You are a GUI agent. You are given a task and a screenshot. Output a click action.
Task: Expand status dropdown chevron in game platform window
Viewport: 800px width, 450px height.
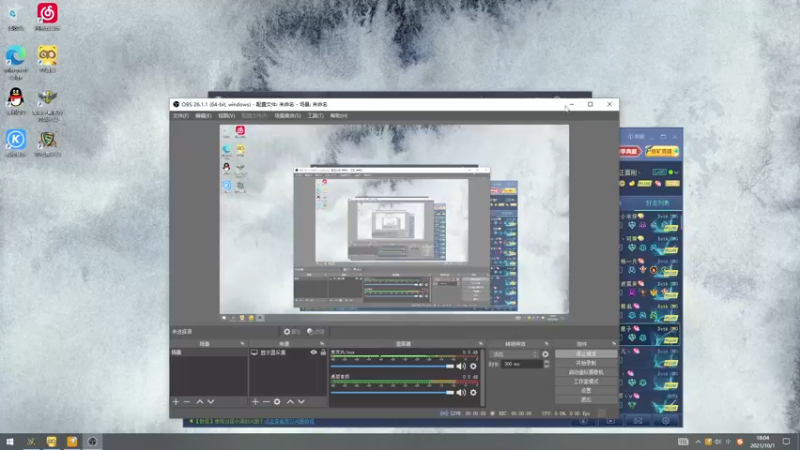pyautogui.click(x=677, y=172)
